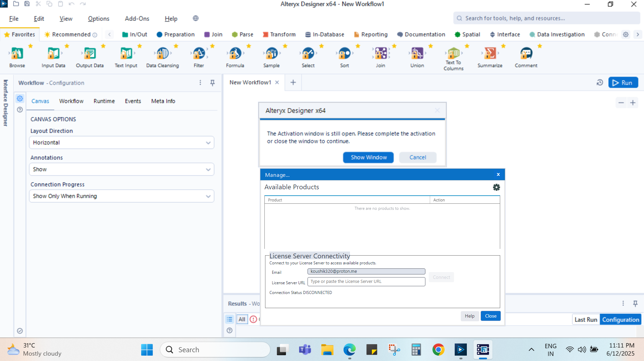Click the Email field in Manage dialog
The height and width of the screenshot is (361, 644).
tap(366, 271)
